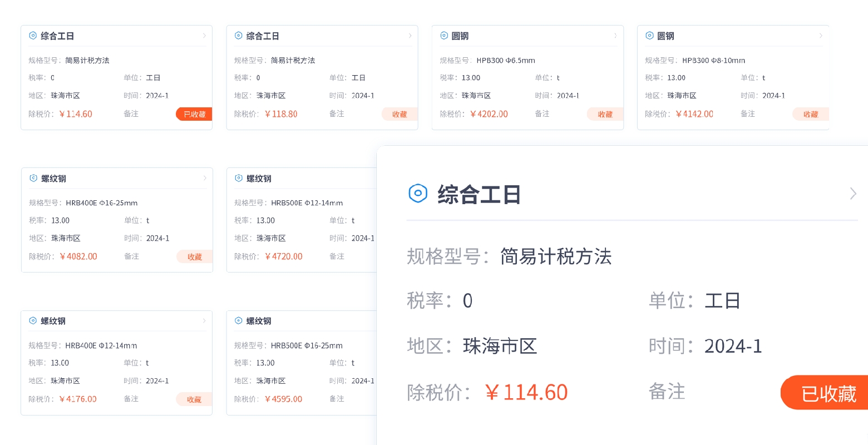Click 螺纹钢 title on HRB400E Φ16-25mm card
The height and width of the screenshot is (445, 868).
click(53, 179)
